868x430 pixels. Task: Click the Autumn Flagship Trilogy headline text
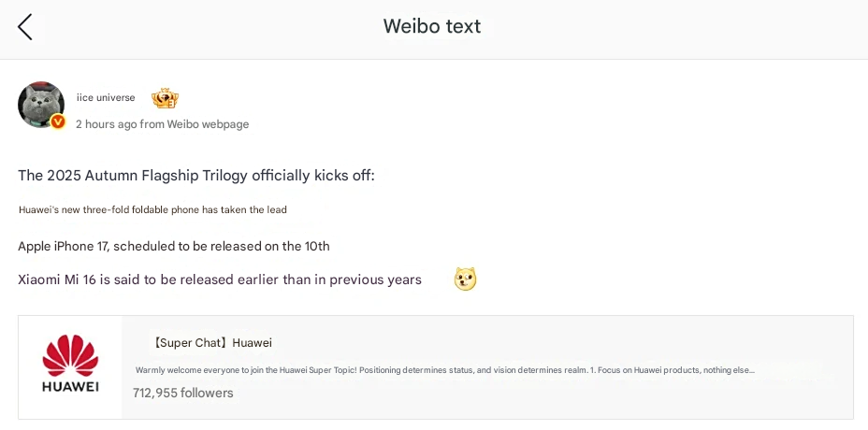click(x=196, y=176)
